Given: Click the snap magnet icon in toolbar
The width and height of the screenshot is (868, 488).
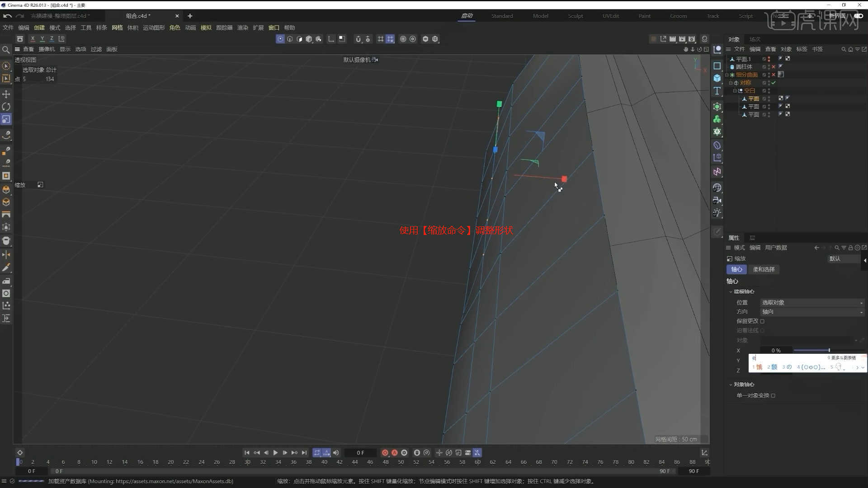Looking at the screenshot, I should 358,39.
